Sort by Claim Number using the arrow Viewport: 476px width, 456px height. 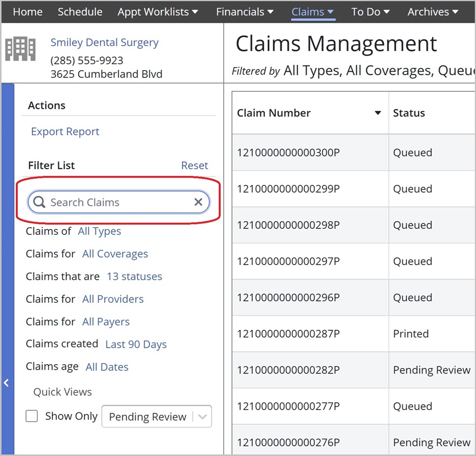pyautogui.click(x=378, y=113)
